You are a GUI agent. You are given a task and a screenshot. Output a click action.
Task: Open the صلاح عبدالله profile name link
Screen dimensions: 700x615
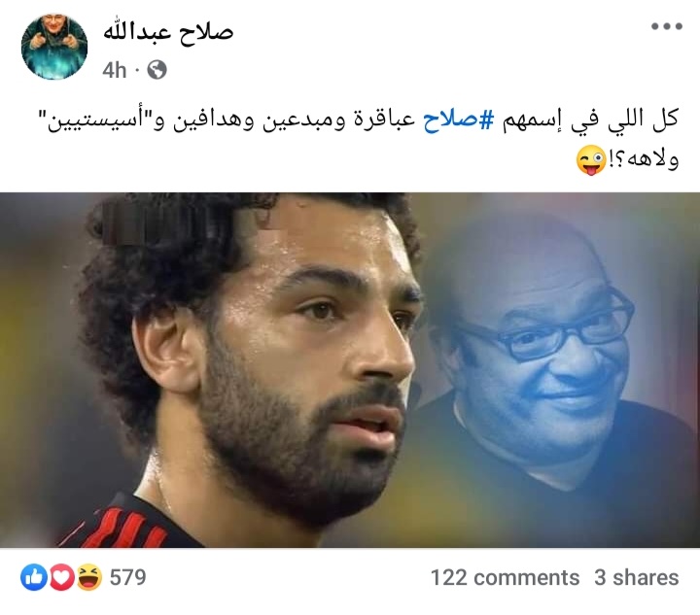[168, 33]
